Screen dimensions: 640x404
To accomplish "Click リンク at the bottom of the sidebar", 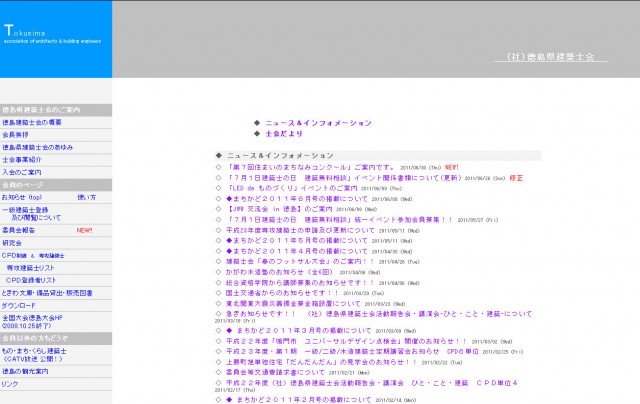I will tap(10, 384).
